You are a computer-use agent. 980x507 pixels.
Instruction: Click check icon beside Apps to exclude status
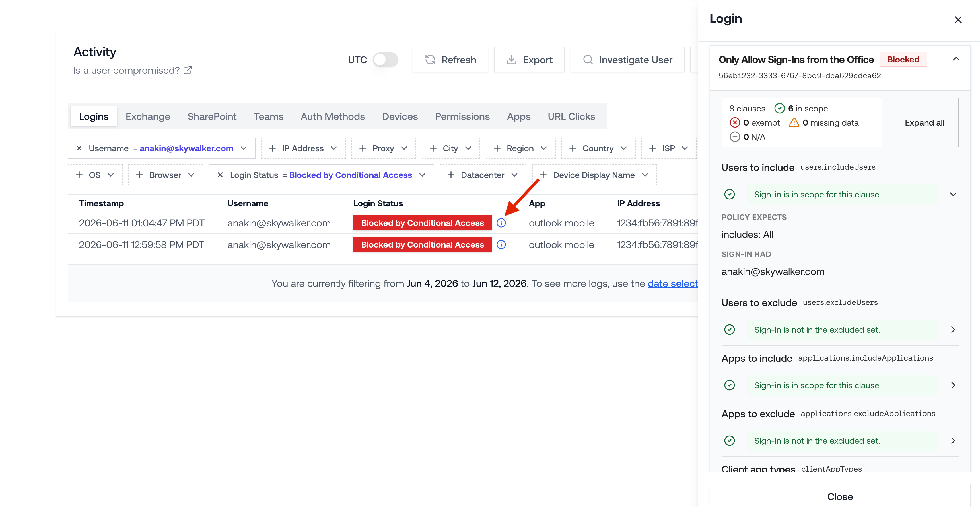click(x=729, y=441)
